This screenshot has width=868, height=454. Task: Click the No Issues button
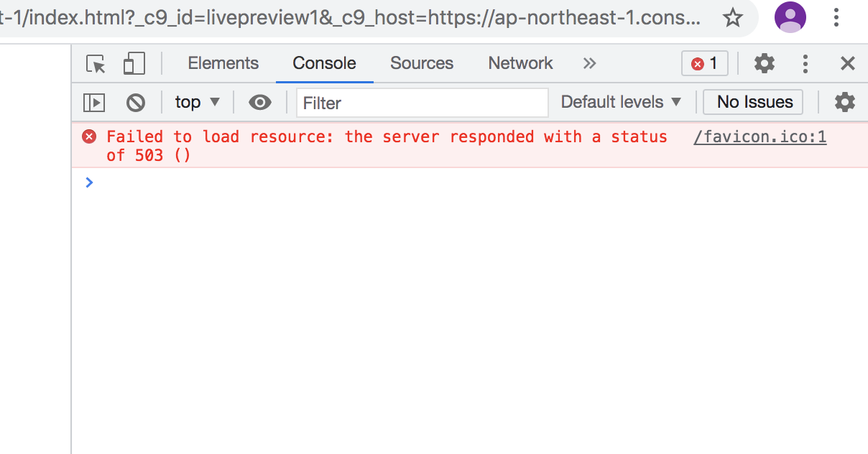pyautogui.click(x=754, y=102)
